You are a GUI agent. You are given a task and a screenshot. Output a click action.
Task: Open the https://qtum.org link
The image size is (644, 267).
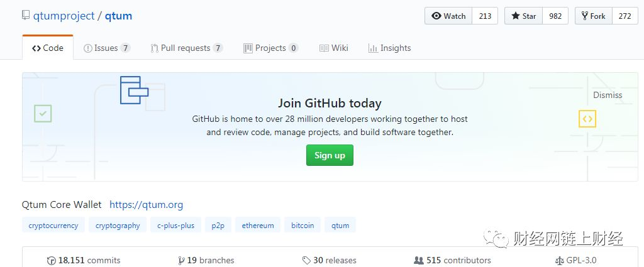(x=146, y=204)
